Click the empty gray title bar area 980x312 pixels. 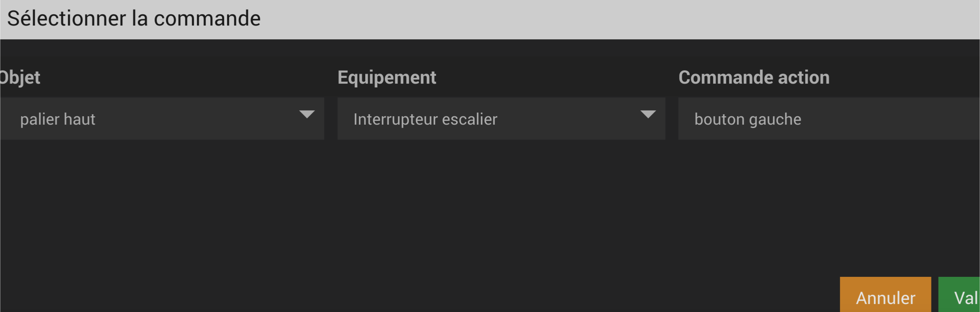click(x=586, y=19)
